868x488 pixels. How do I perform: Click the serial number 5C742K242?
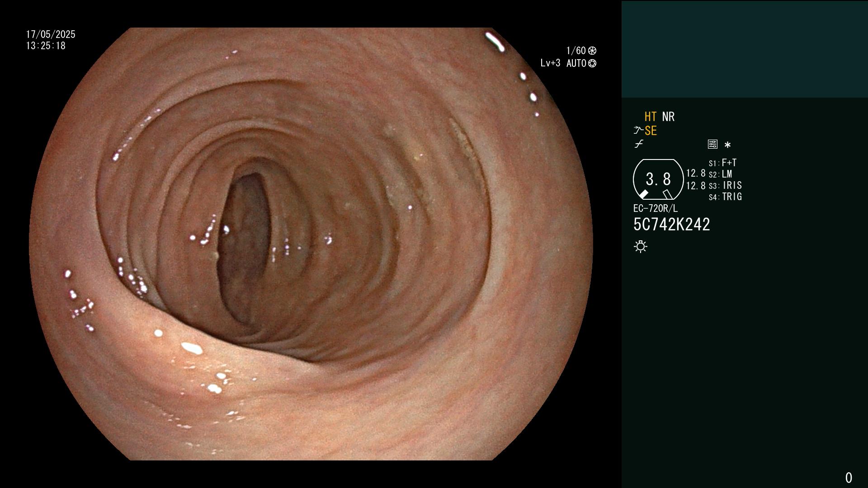click(672, 225)
